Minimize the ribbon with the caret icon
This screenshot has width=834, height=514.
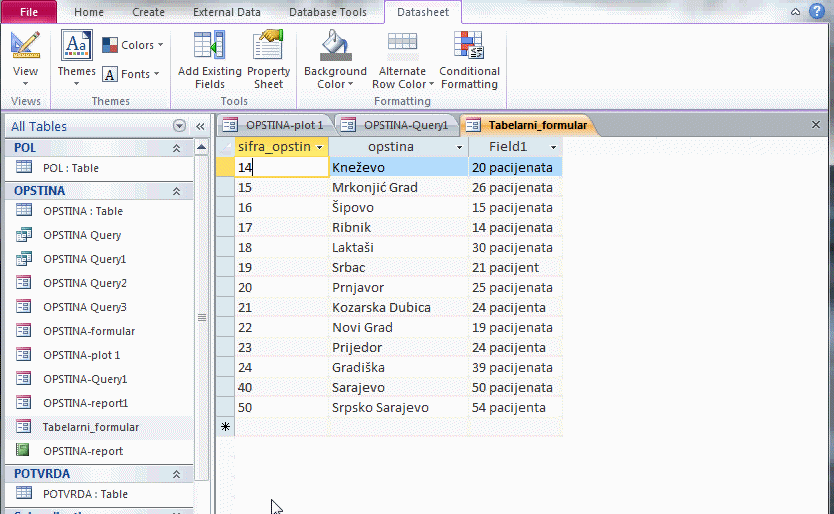click(795, 12)
